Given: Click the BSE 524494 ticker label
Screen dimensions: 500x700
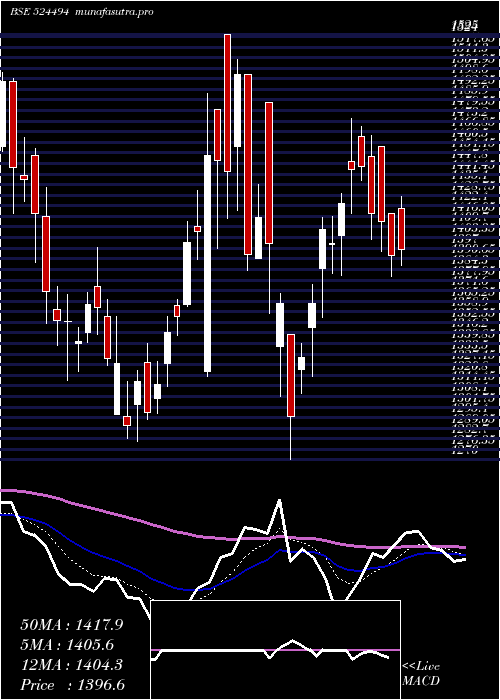Looking at the screenshot, I should tap(39, 12).
